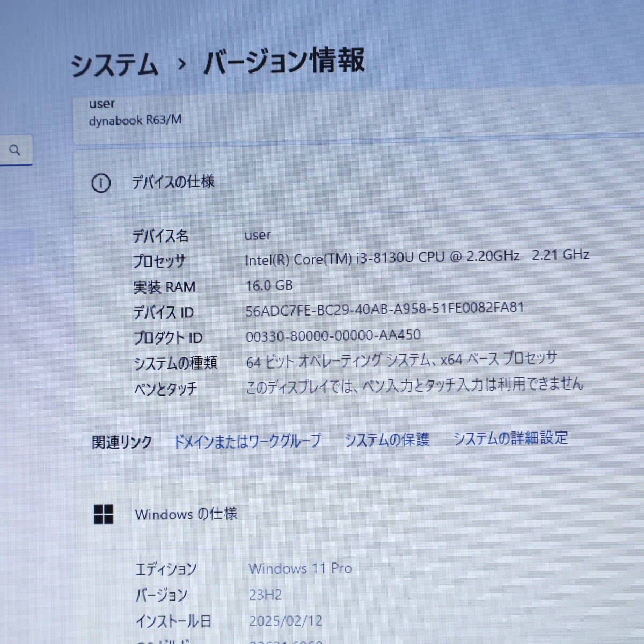This screenshot has width=644, height=644.
Task: Select the device name value user
Action: click(258, 235)
